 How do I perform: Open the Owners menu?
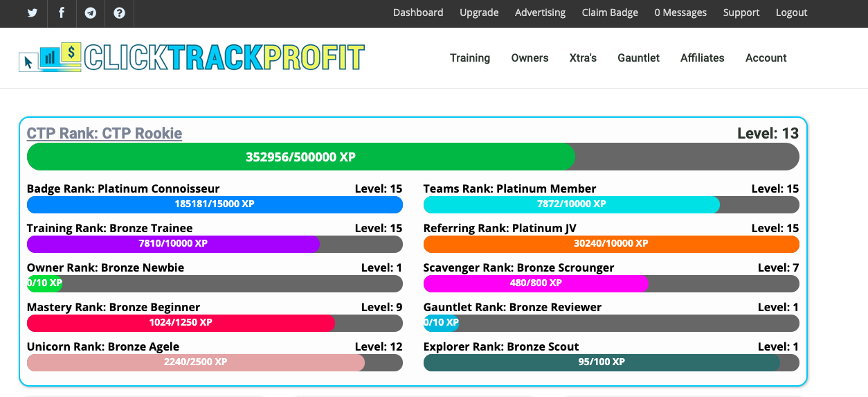[x=530, y=58]
